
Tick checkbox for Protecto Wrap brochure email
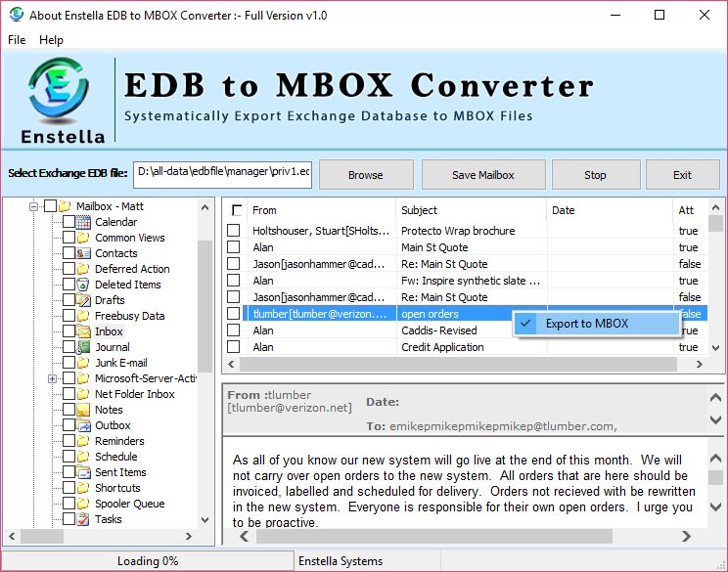pyautogui.click(x=234, y=231)
